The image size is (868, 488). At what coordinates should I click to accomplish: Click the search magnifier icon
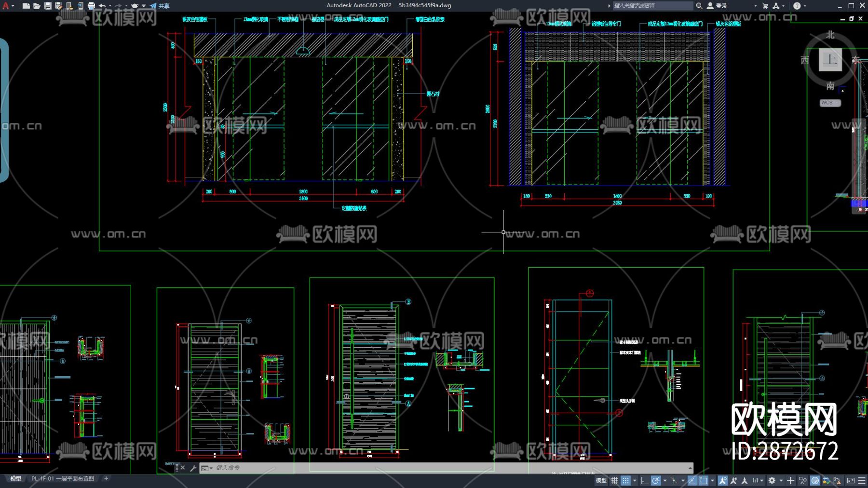pos(699,6)
